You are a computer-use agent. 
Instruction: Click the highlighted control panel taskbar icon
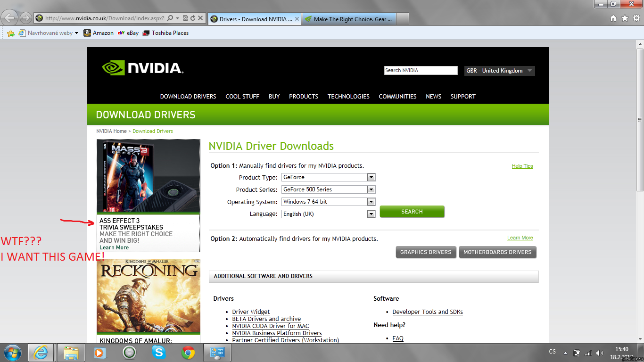[x=217, y=353]
